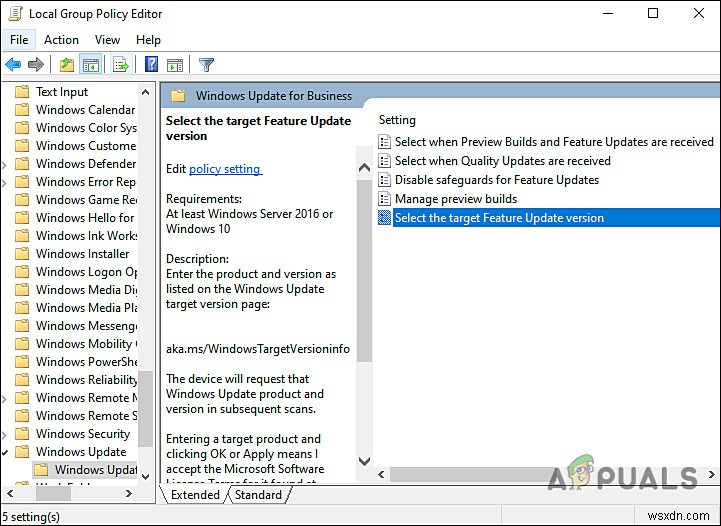Collapse the Windows Update tree node
The width and height of the screenshot is (721, 526).
coord(5,452)
